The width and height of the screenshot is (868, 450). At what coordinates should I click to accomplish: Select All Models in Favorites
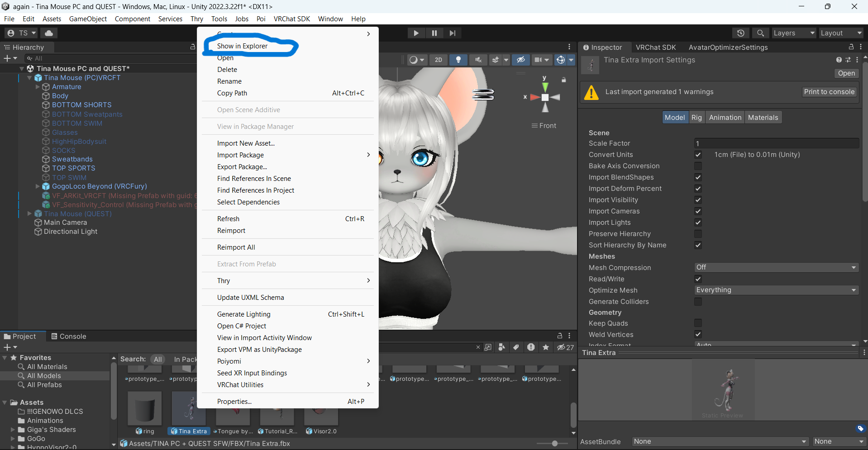44,376
